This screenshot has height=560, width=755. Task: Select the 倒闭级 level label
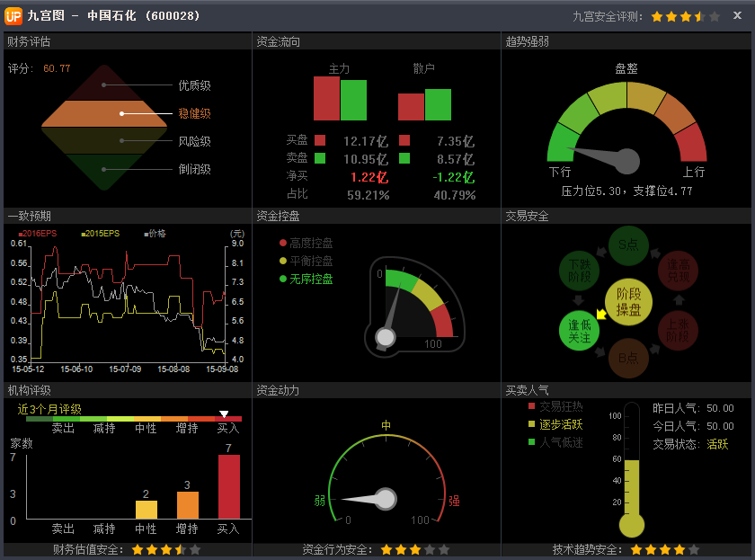[194, 170]
